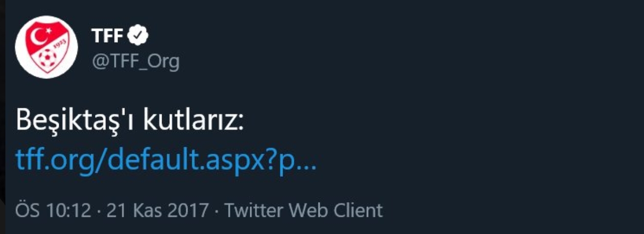Open the TFF display name
This screenshot has height=234, width=644.
click(107, 36)
